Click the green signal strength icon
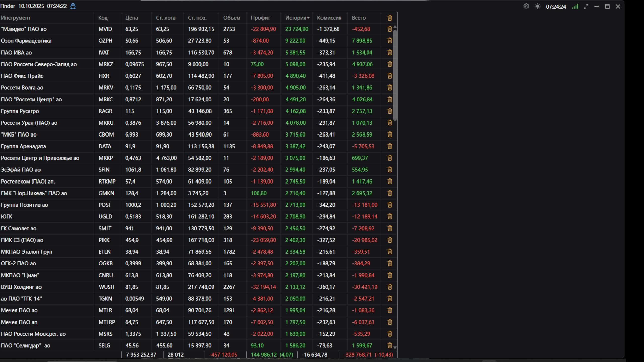 pyautogui.click(x=575, y=7)
